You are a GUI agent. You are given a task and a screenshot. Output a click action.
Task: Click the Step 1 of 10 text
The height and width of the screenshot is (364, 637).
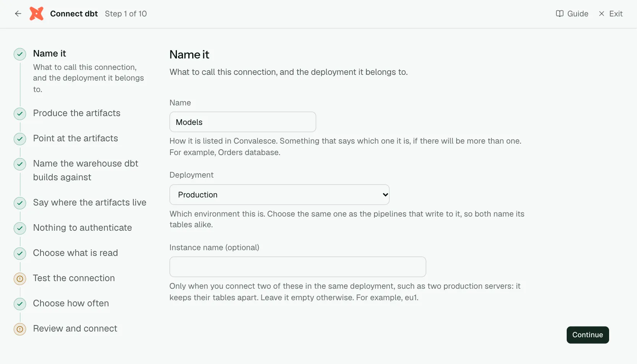click(126, 14)
